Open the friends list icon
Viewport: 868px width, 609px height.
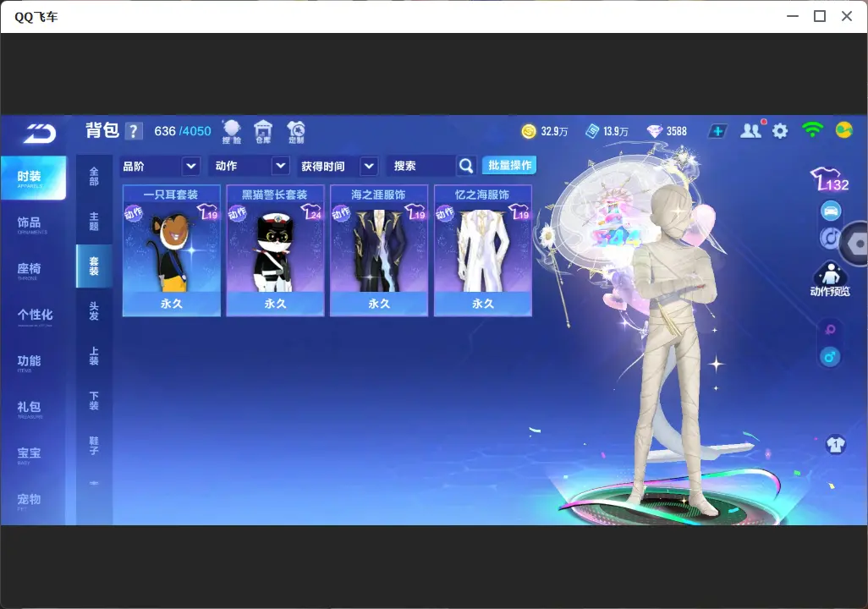[x=751, y=130]
